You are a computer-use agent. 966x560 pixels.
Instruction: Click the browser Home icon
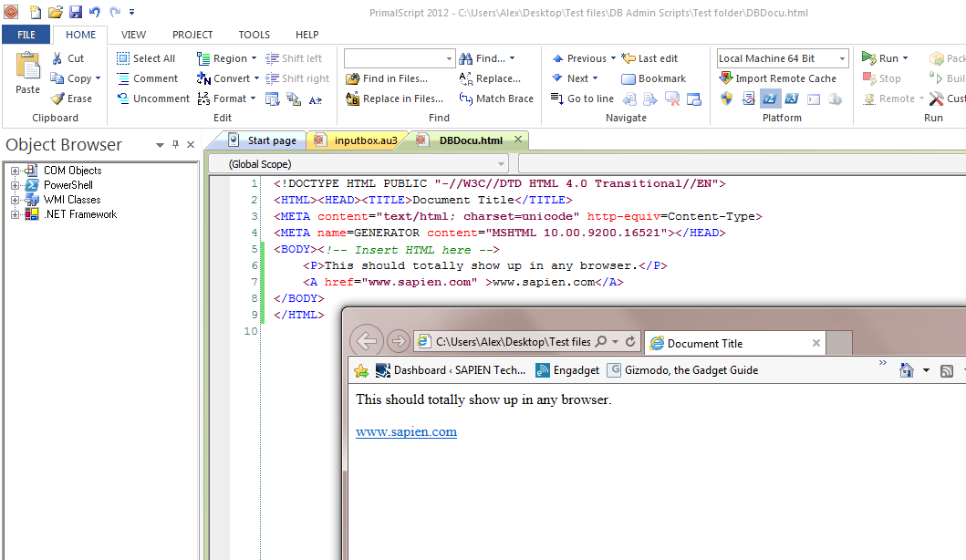pyautogui.click(x=906, y=370)
